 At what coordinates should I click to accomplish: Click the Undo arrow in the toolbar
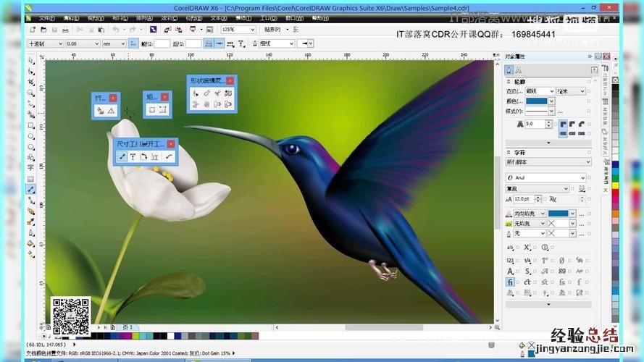[x=116, y=30]
